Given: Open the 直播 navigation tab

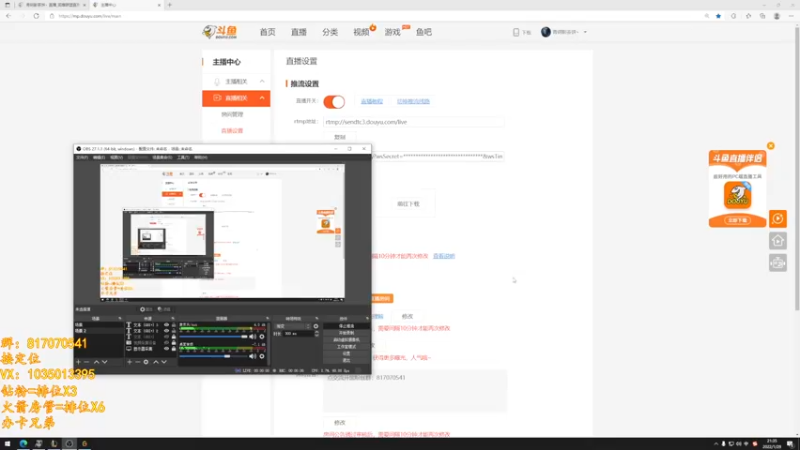Looking at the screenshot, I should [x=298, y=32].
